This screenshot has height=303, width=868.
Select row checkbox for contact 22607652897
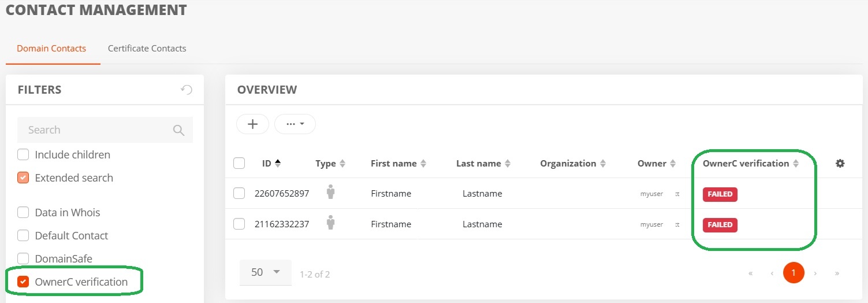[239, 194]
